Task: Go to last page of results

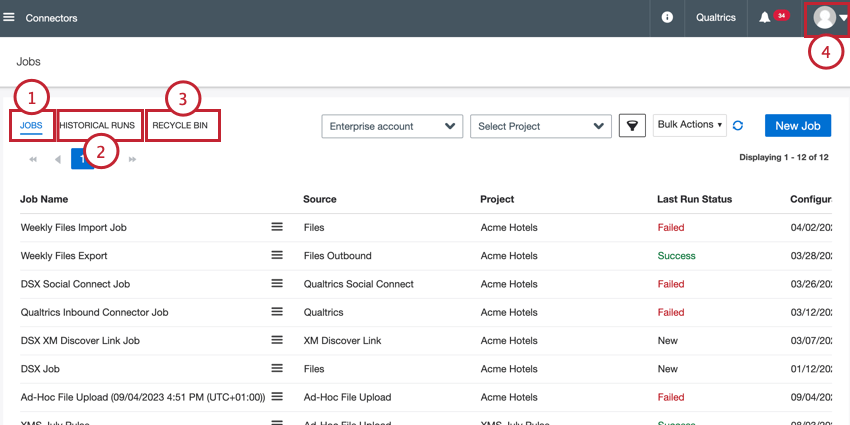Action: (x=132, y=159)
